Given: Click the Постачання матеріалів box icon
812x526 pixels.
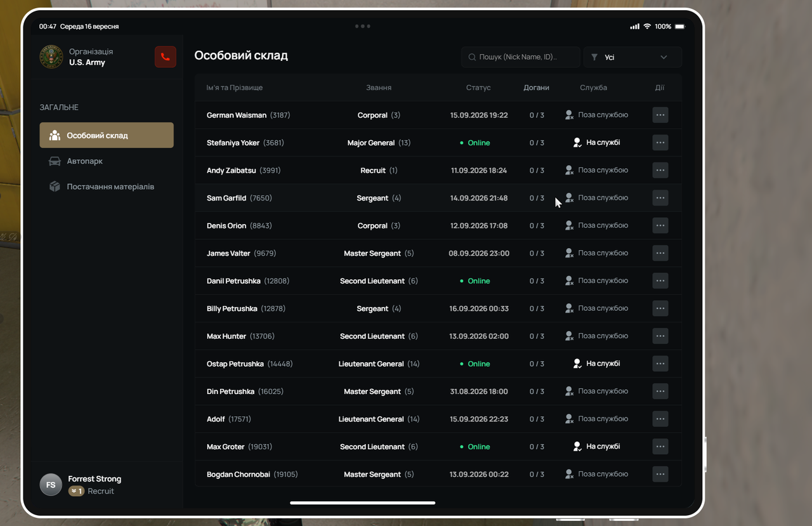Looking at the screenshot, I should pyautogui.click(x=55, y=187).
